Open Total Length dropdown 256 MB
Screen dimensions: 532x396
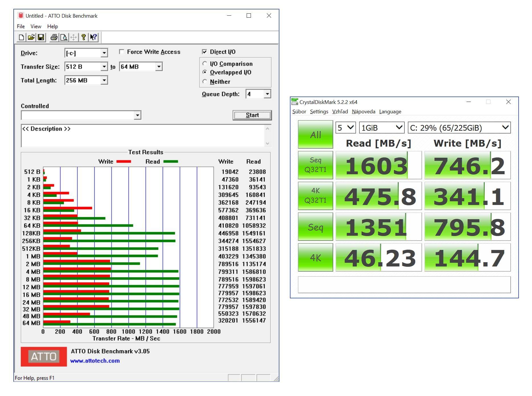(x=104, y=80)
